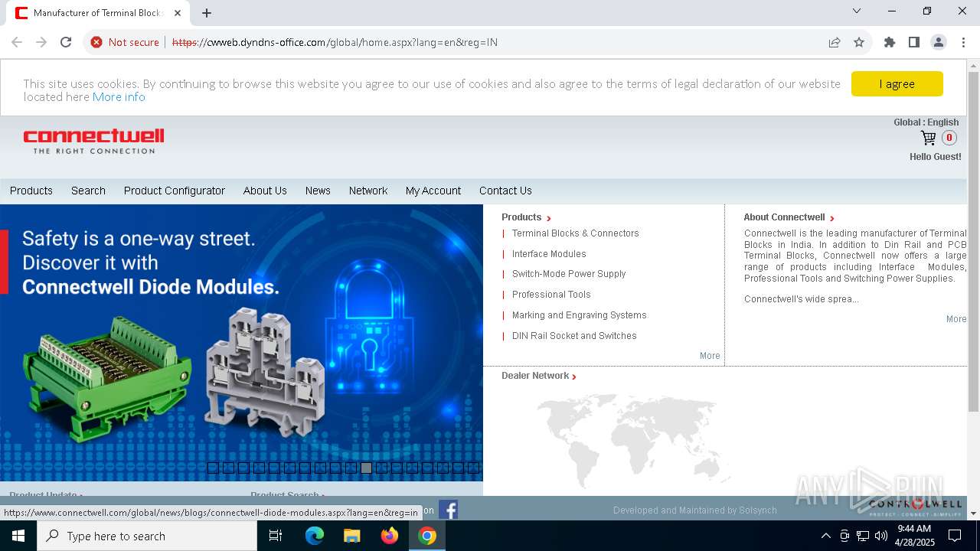Screen dimensions: 980x551
Task: Switch to Chrome on the taskbar
Action: (x=427, y=536)
